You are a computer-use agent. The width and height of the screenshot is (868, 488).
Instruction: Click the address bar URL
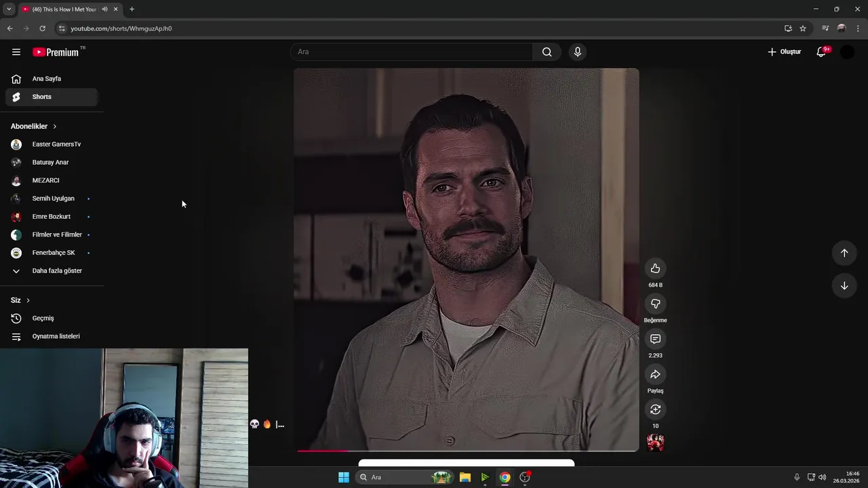tap(121, 28)
